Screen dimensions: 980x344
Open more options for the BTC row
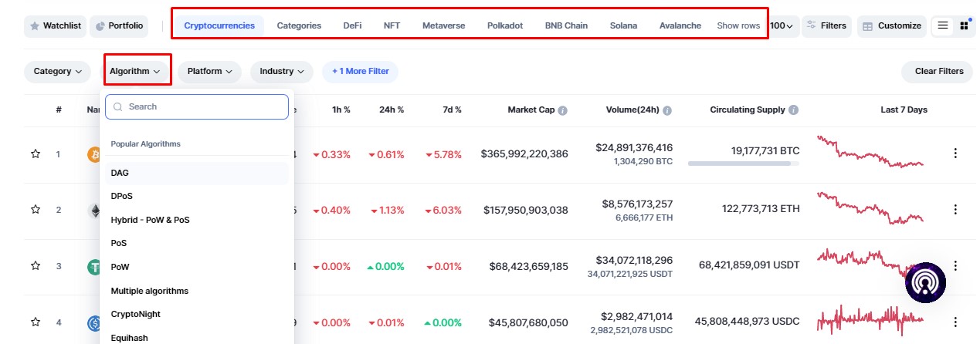(955, 153)
